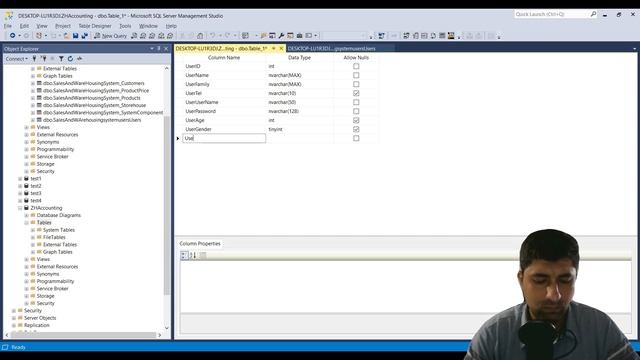Image resolution: width=640 pixels, height=360 pixels.
Task: Pin the Object Explorer panel with Auto Hide
Action: point(159,49)
